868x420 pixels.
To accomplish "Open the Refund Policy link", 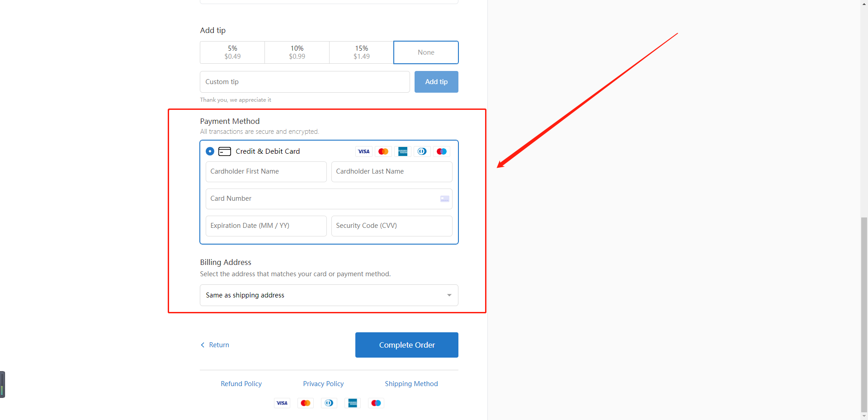I will pos(241,384).
